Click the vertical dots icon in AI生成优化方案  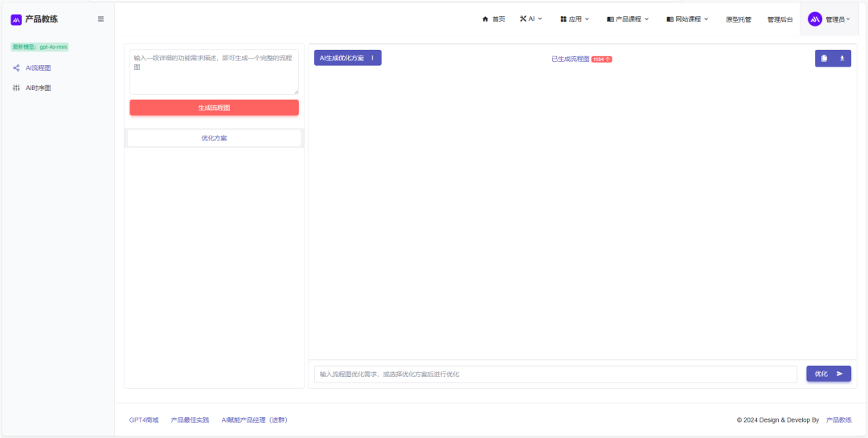[373, 58]
